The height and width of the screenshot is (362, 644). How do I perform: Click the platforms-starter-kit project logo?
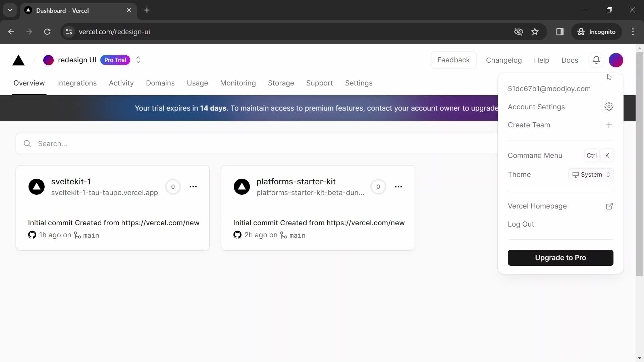241,187
